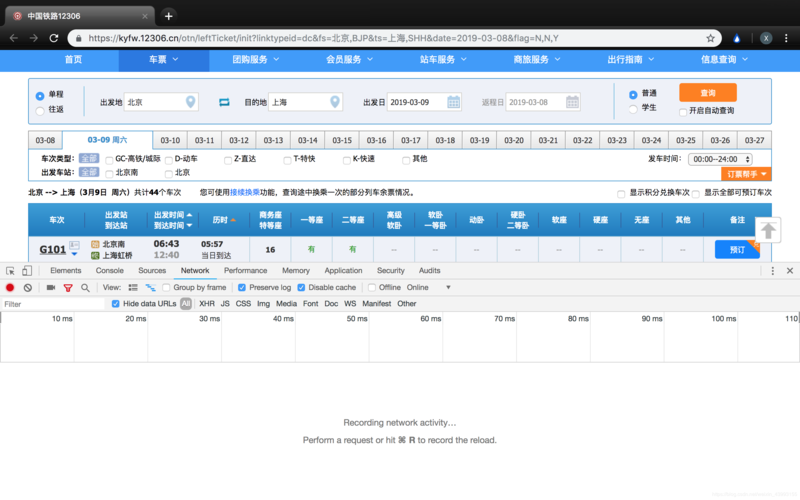Switch to Console DevTools tab
This screenshot has width=800, height=500.
(110, 271)
